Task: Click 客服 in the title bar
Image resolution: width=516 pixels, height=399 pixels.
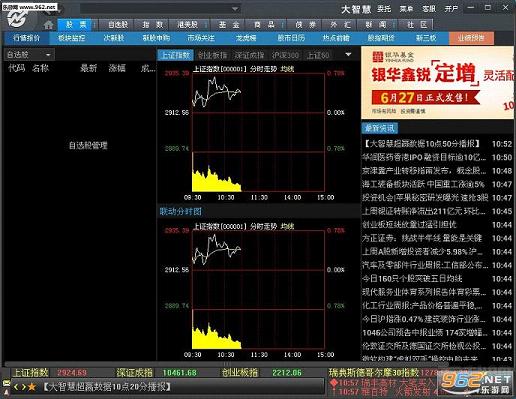Action: (429, 9)
